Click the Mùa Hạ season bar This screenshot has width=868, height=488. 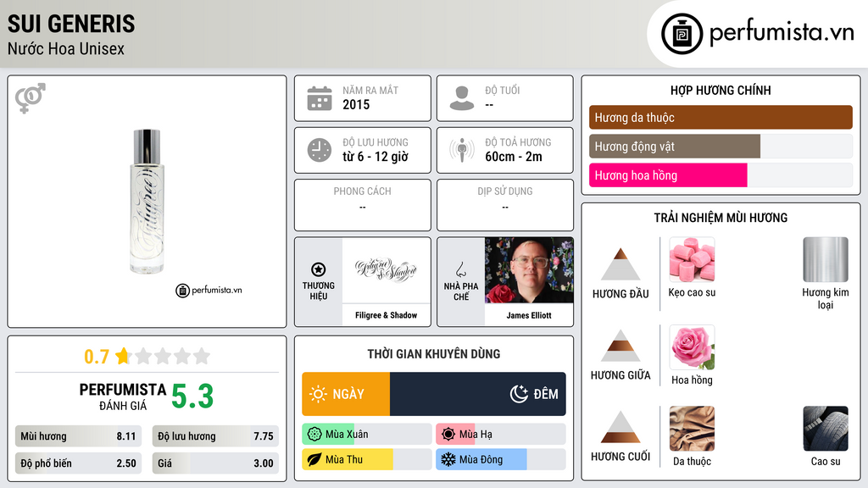501,435
